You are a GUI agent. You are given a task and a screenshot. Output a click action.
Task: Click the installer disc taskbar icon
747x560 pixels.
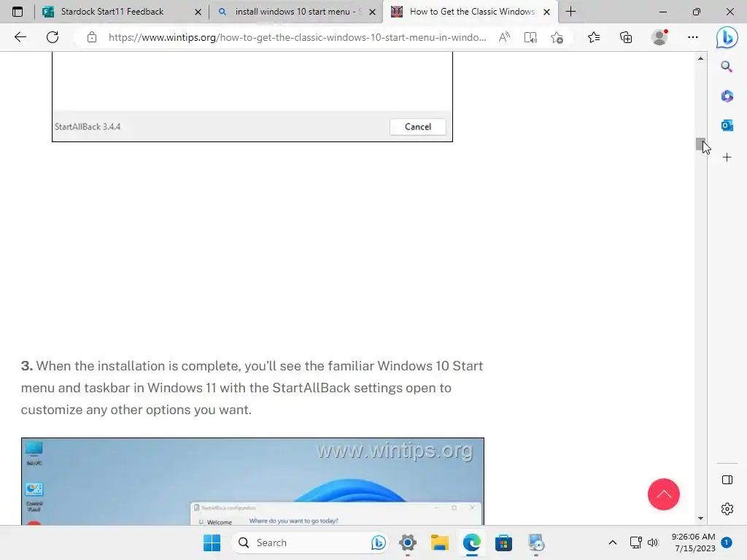coord(536,542)
